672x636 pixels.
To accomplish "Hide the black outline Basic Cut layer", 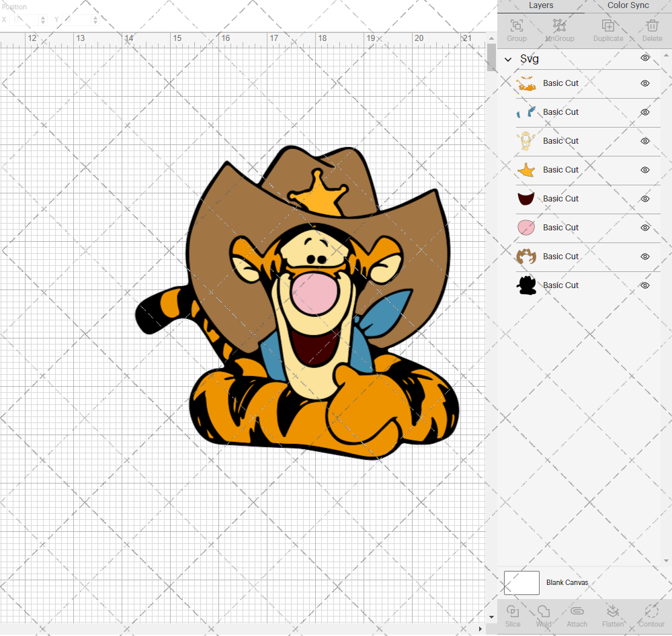I will [x=645, y=285].
